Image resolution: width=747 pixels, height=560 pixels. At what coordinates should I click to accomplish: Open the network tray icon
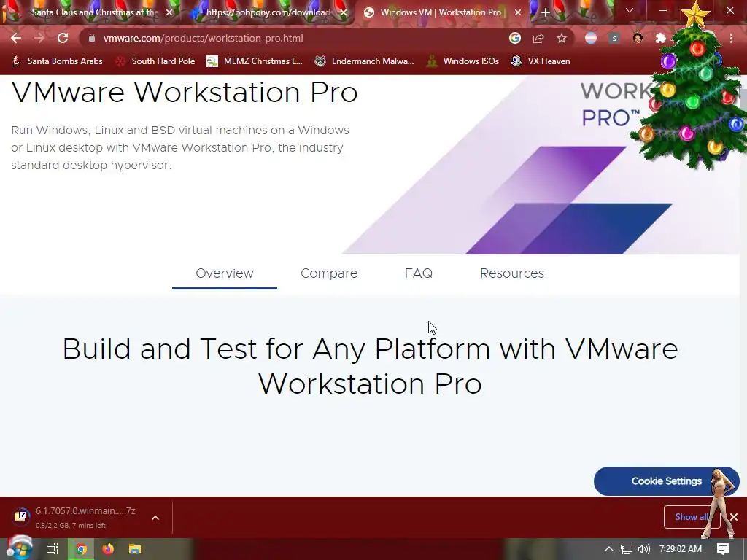(x=627, y=549)
